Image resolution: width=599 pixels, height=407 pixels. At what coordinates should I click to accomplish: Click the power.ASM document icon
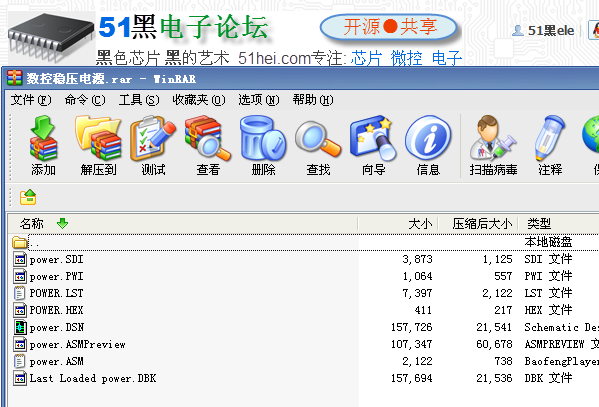19,361
